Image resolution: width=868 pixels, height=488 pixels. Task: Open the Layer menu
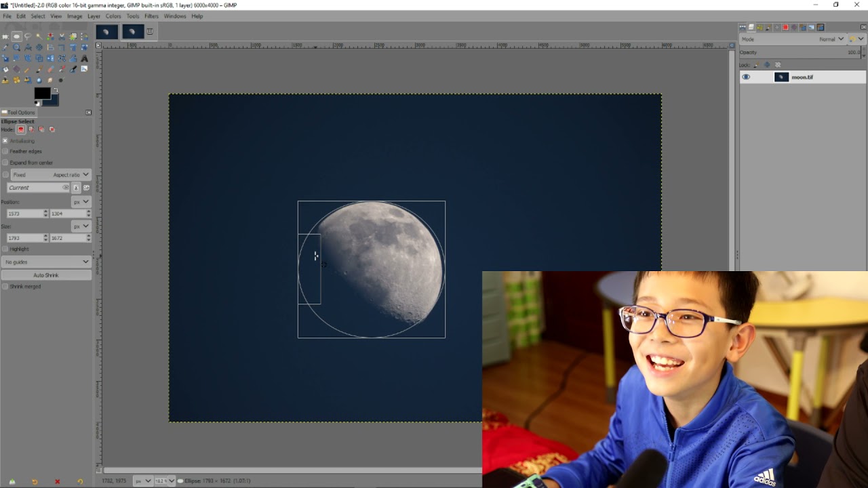coord(94,16)
